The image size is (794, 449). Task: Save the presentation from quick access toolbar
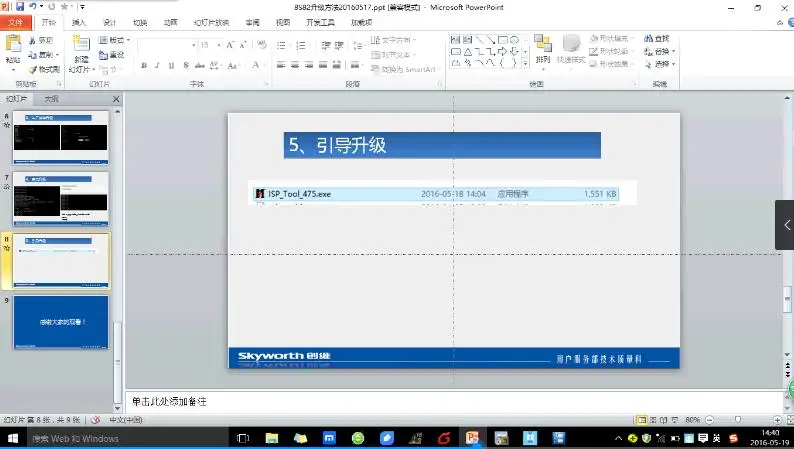coord(20,7)
